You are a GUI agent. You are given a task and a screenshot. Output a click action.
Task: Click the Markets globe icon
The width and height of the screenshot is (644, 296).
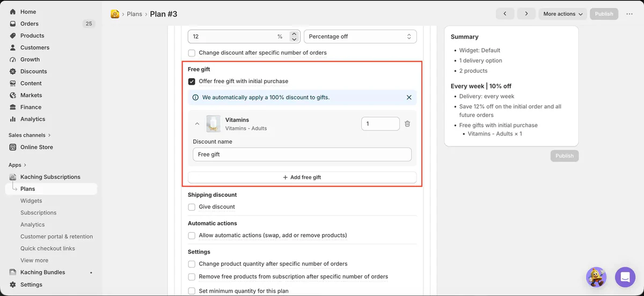tap(13, 95)
